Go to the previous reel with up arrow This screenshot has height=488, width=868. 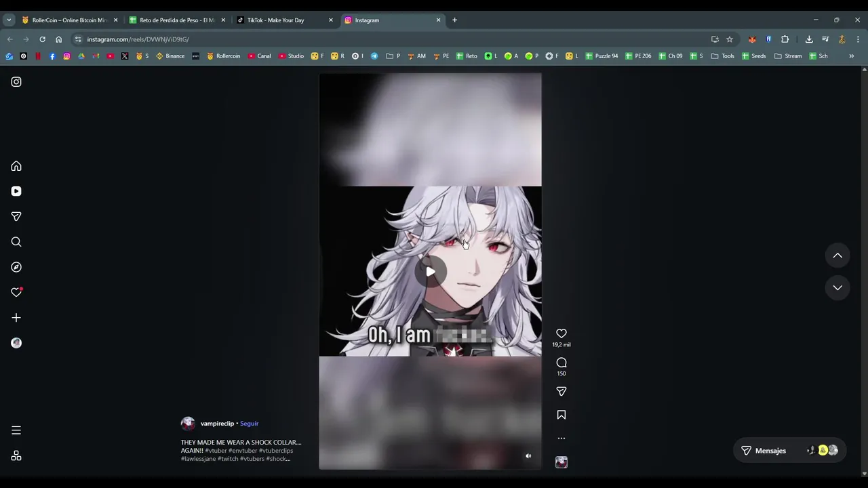pos(837,256)
